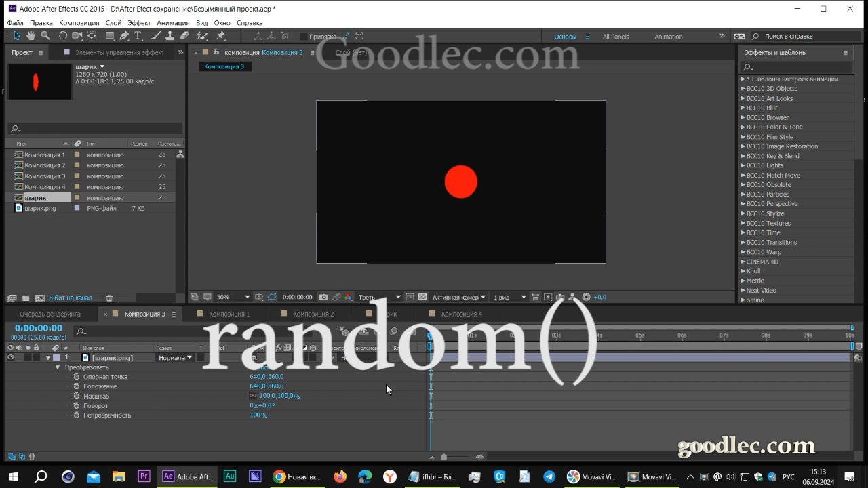Adjust the timeline zoom slider

[444, 457]
